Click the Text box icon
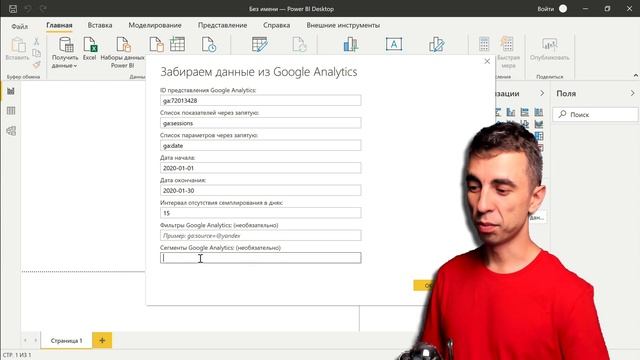 (x=394, y=44)
